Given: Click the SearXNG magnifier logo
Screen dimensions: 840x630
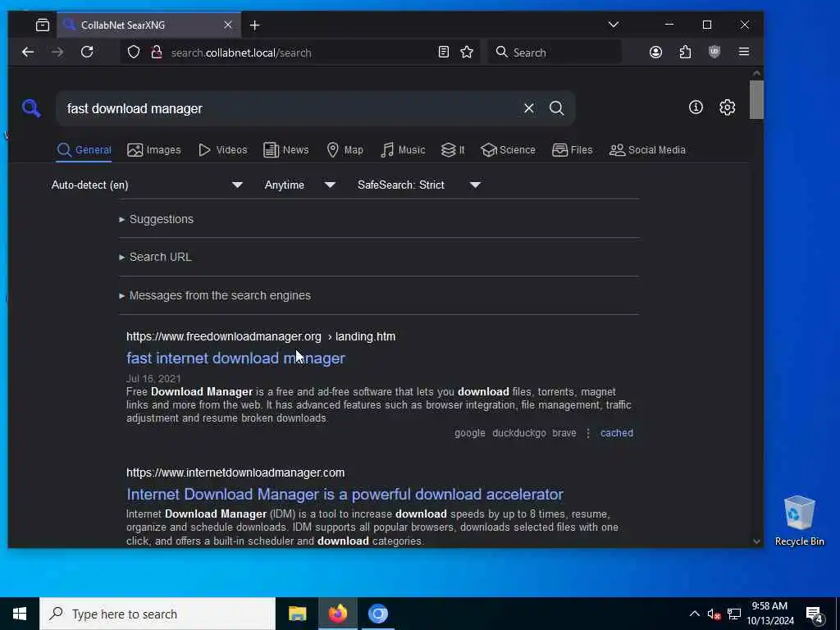Looking at the screenshot, I should [x=31, y=108].
